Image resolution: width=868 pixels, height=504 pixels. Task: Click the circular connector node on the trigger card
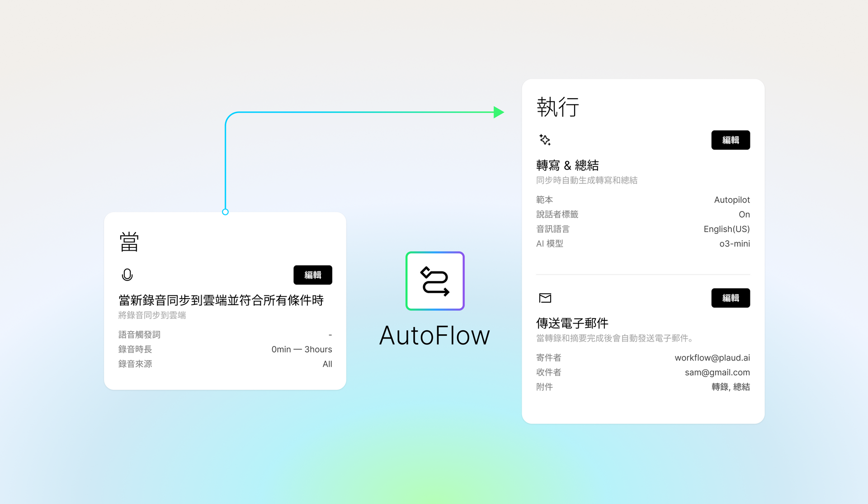click(x=226, y=212)
